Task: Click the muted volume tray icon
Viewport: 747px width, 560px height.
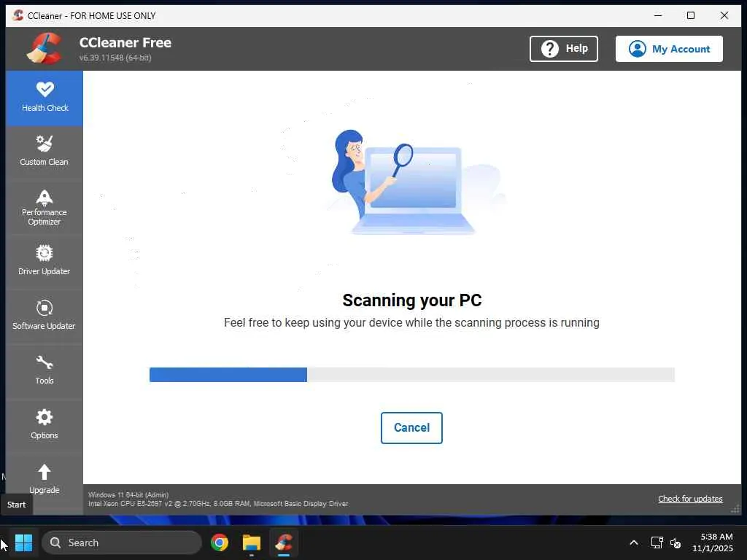Action: pyautogui.click(x=676, y=542)
